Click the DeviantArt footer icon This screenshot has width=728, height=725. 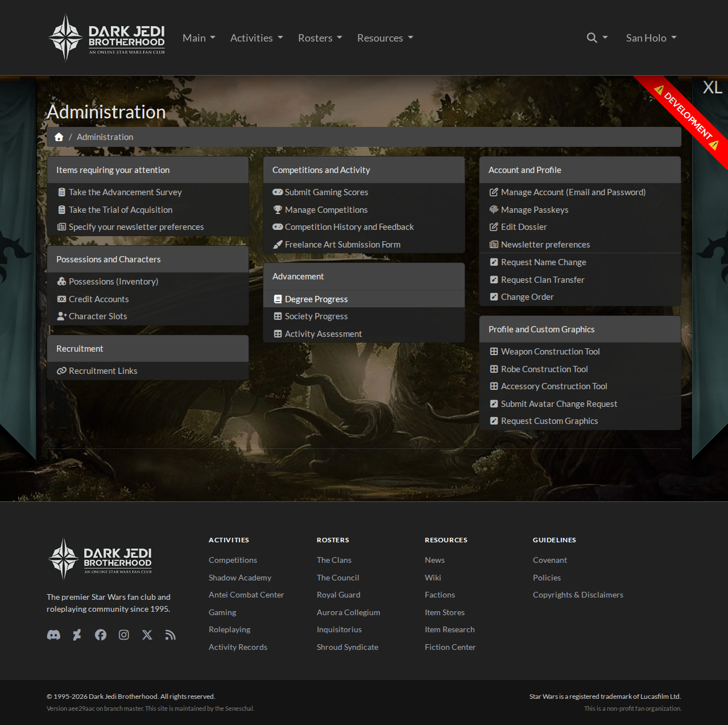click(77, 635)
